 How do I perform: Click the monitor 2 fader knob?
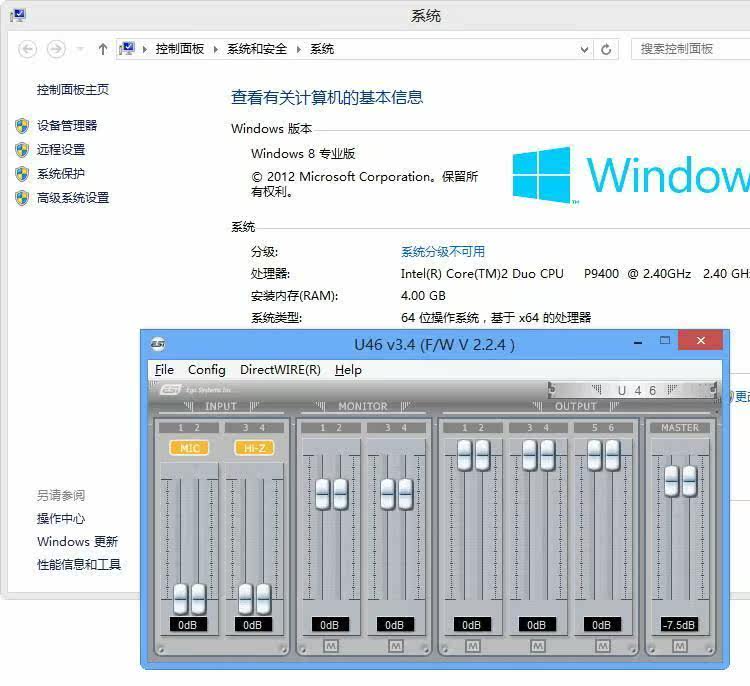[x=341, y=494]
